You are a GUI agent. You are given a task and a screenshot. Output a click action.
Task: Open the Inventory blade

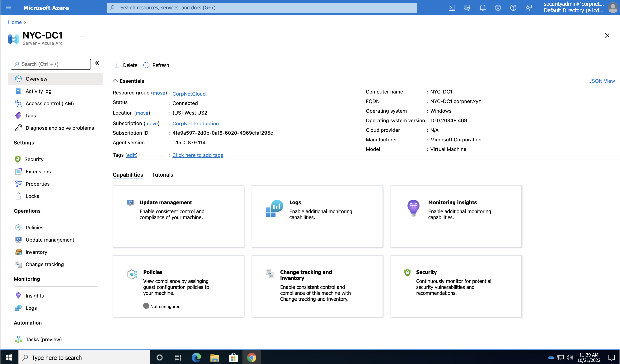(36, 252)
